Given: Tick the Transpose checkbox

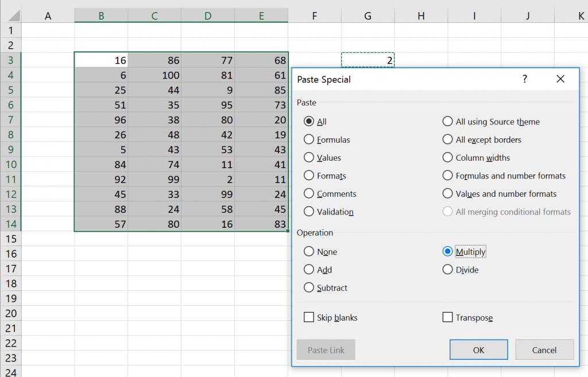Looking at the screenshot, I should tap(448, 317).
